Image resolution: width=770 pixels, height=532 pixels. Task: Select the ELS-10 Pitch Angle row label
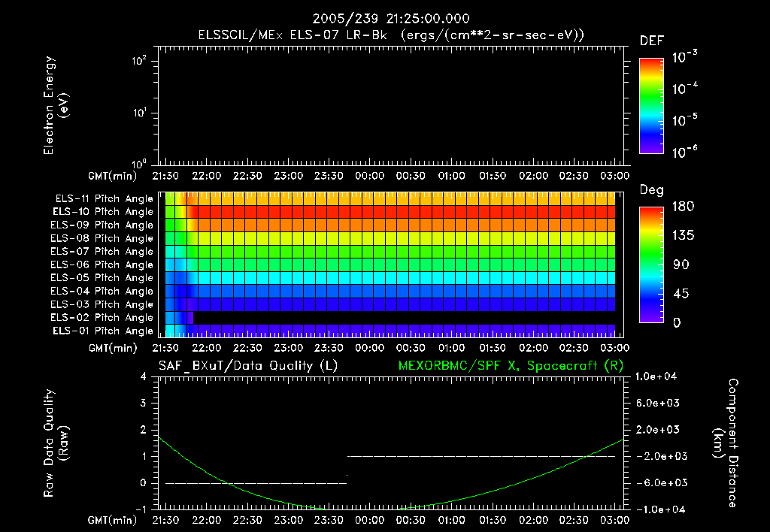(x=103, y=212)
